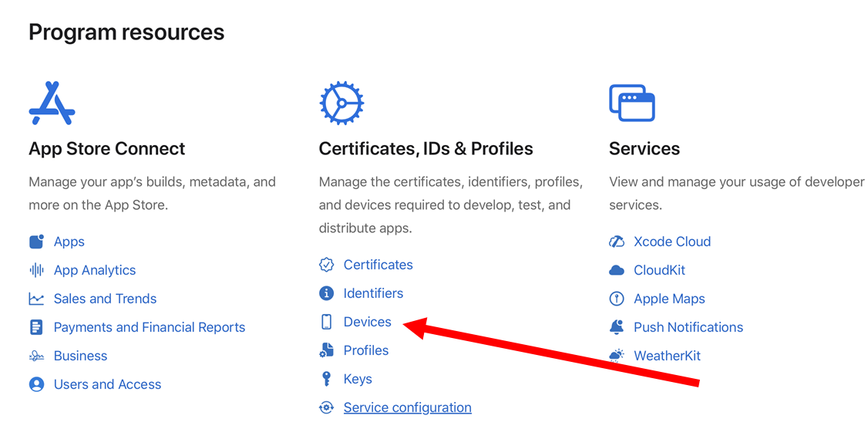Click the WeatherKit sun cloud icon
Screen dimensions: 868x446
click(617, 356)
